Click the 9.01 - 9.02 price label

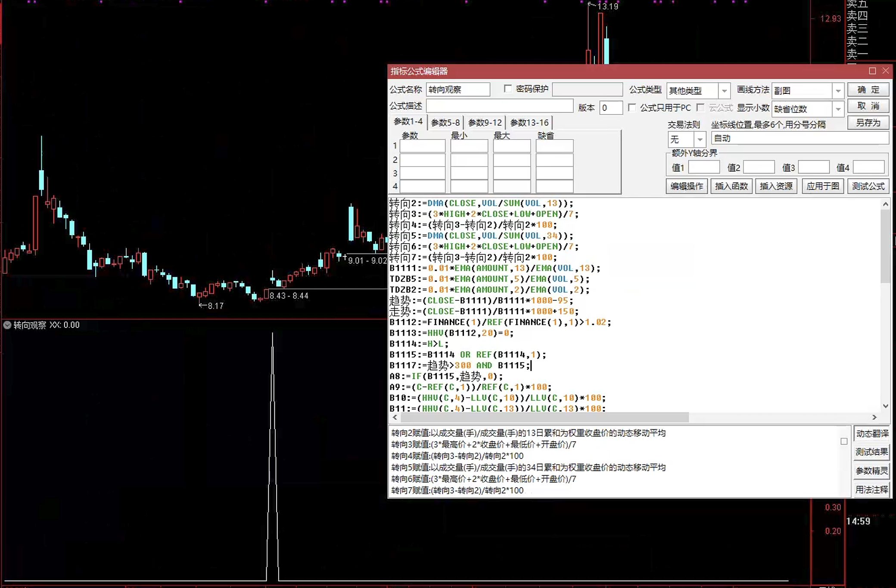tap(367, 261)
